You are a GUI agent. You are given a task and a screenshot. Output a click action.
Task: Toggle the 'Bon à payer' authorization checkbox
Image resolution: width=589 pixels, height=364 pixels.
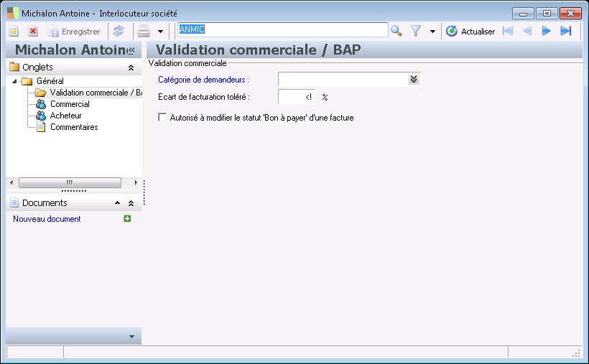(162, 117)
